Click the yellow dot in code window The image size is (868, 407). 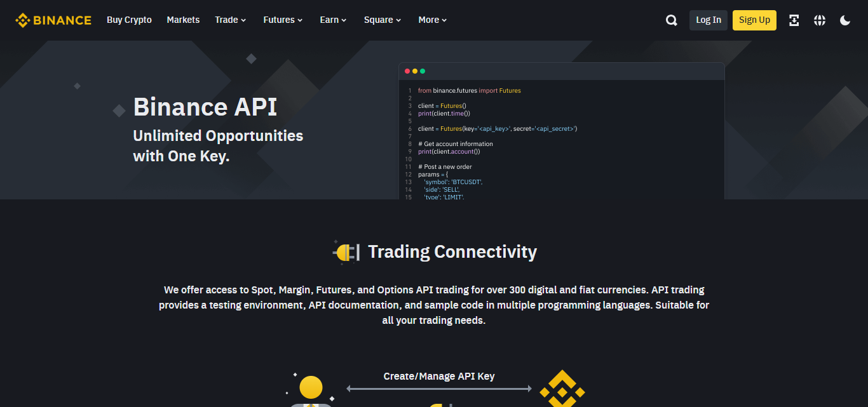(415, 71)
